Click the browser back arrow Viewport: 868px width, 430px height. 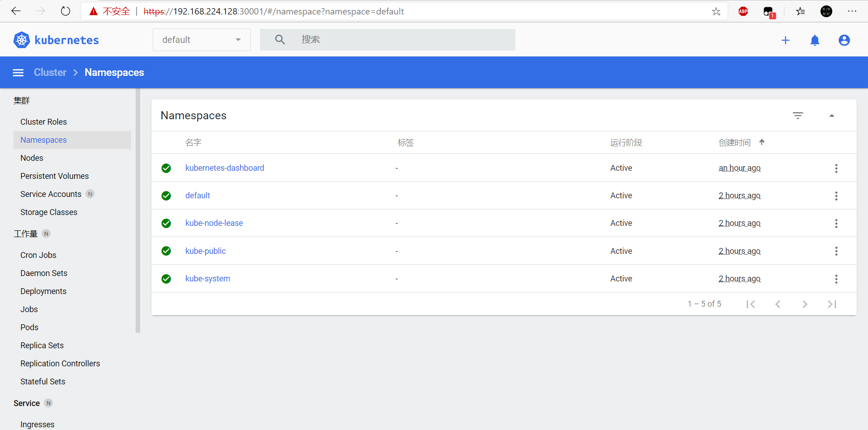16,11
